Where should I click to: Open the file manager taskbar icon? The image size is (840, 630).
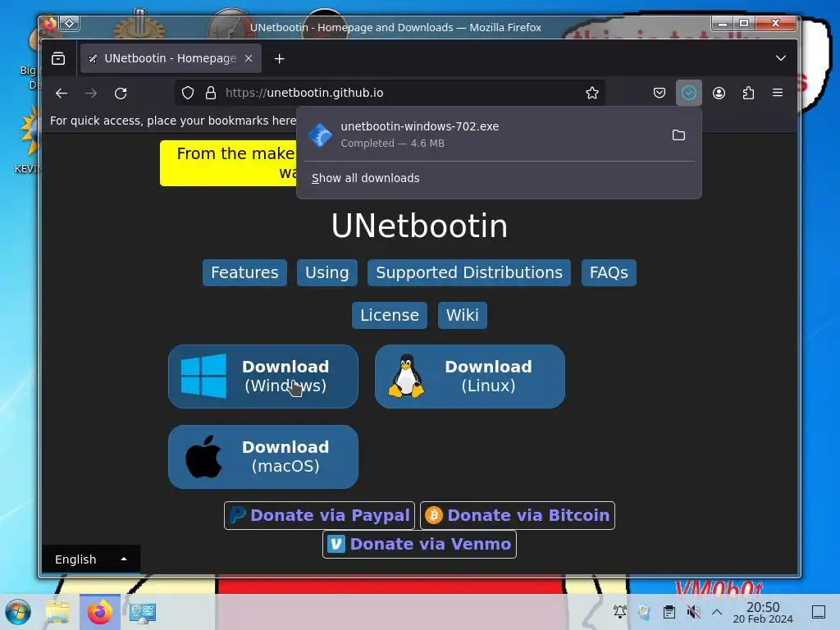coord(57,612)
